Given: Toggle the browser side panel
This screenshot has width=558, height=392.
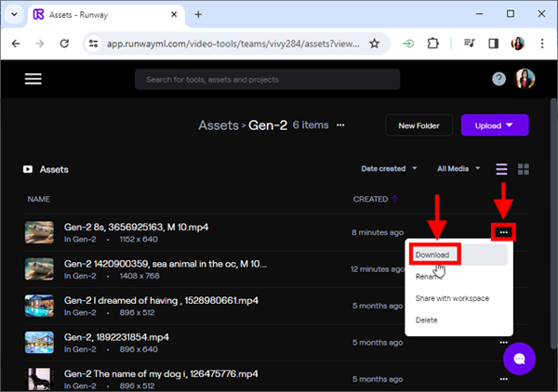Looking at the screenshot, I should click(493, 44).
